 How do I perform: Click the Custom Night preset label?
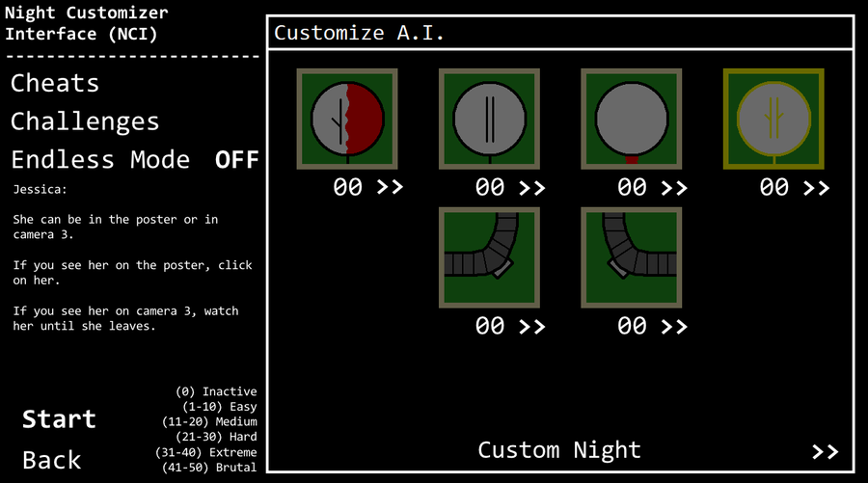[559, 450]
